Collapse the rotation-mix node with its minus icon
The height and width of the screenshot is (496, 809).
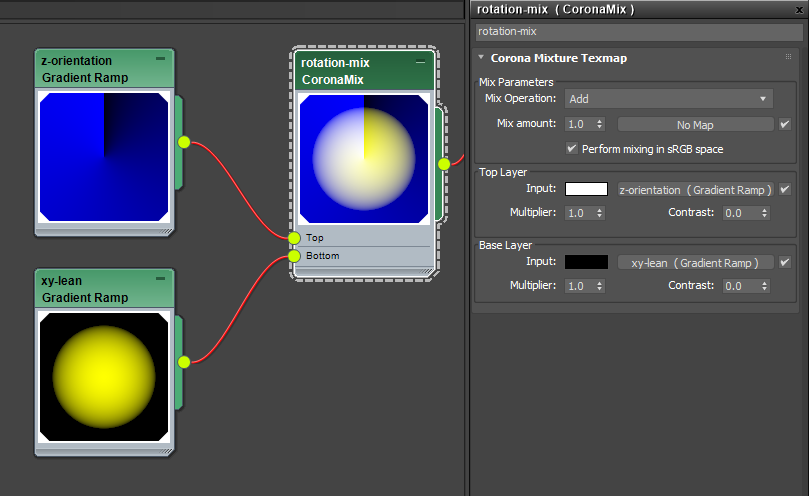[420, 62]
